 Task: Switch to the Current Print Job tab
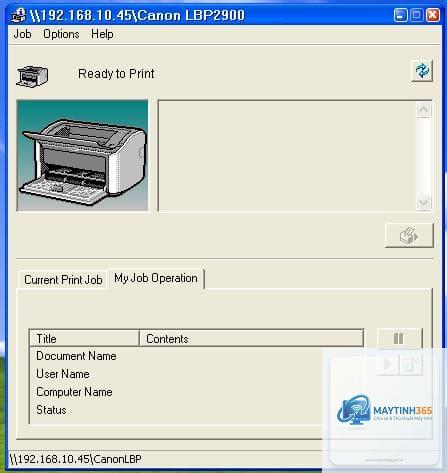[x=63, y=280]
